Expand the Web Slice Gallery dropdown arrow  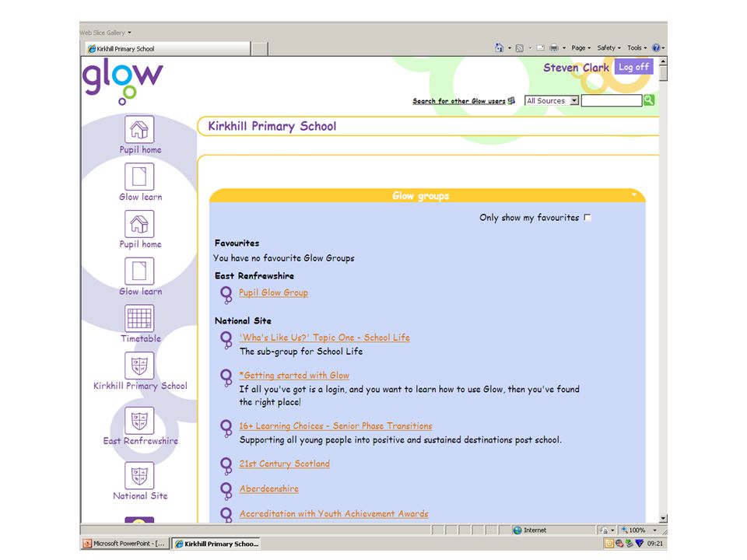click(x=129, y=33)
